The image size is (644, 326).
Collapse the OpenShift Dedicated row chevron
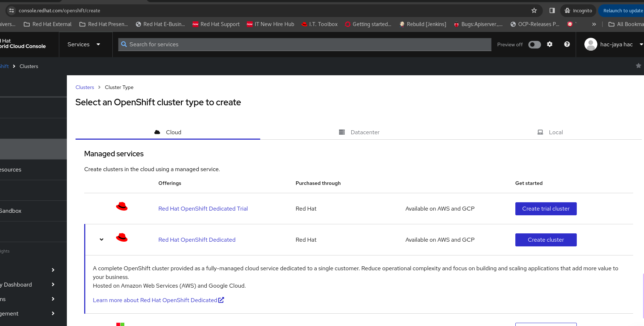pos(102,240)
